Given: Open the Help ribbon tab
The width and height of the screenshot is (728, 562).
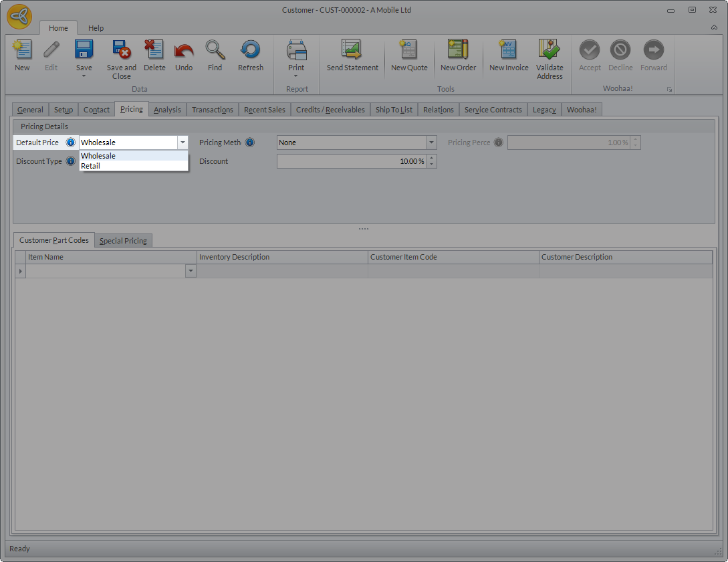Looking at the screenshot, I should 96,28.
